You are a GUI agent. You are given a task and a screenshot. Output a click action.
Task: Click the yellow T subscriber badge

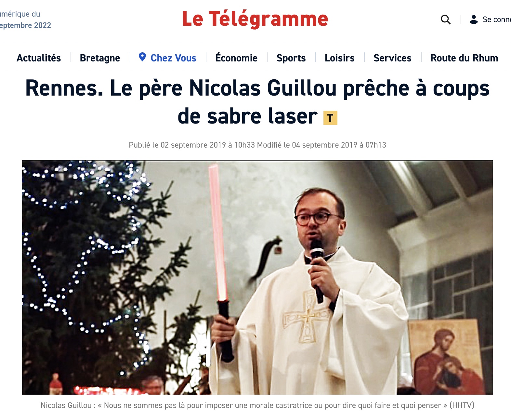[x=330, y=118]
